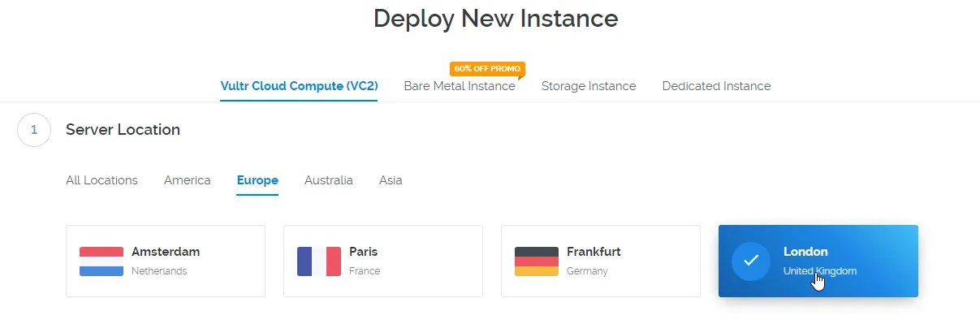This screenshot has width=980, height=324.
Task: Filter locations by Australia
Action: 329,180
